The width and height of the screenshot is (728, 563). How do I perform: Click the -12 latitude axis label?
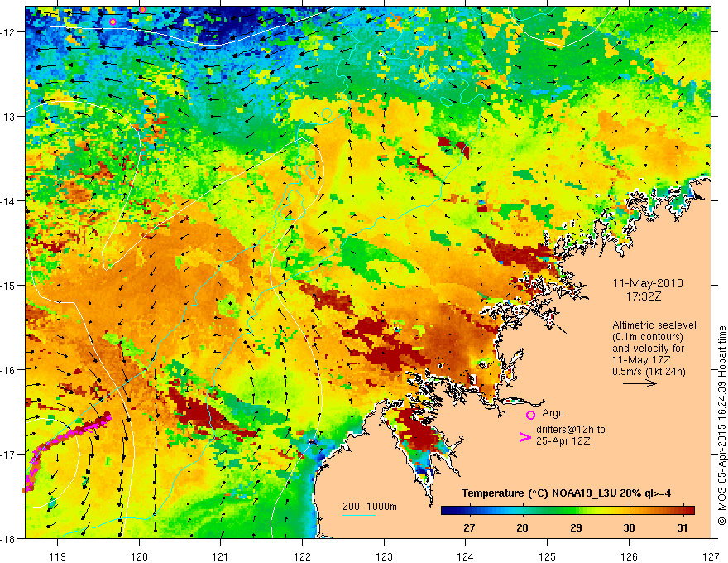click(9, 32)
